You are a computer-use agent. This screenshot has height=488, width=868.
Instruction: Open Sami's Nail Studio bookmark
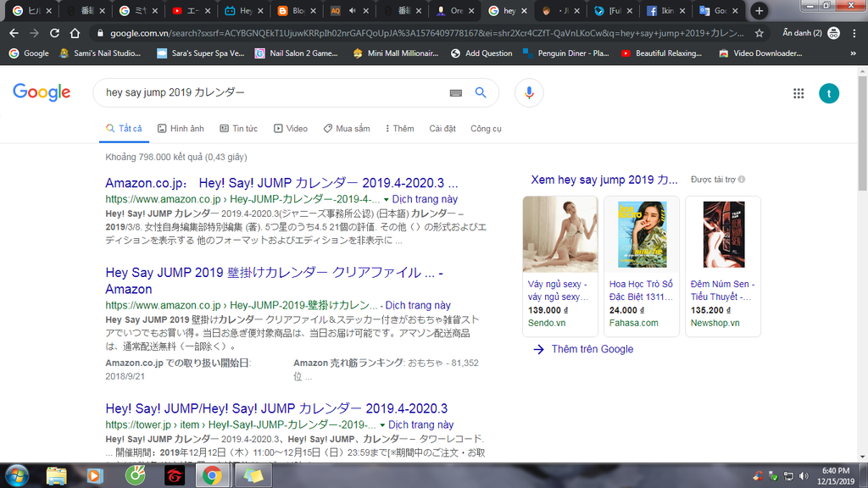(100, 53)
